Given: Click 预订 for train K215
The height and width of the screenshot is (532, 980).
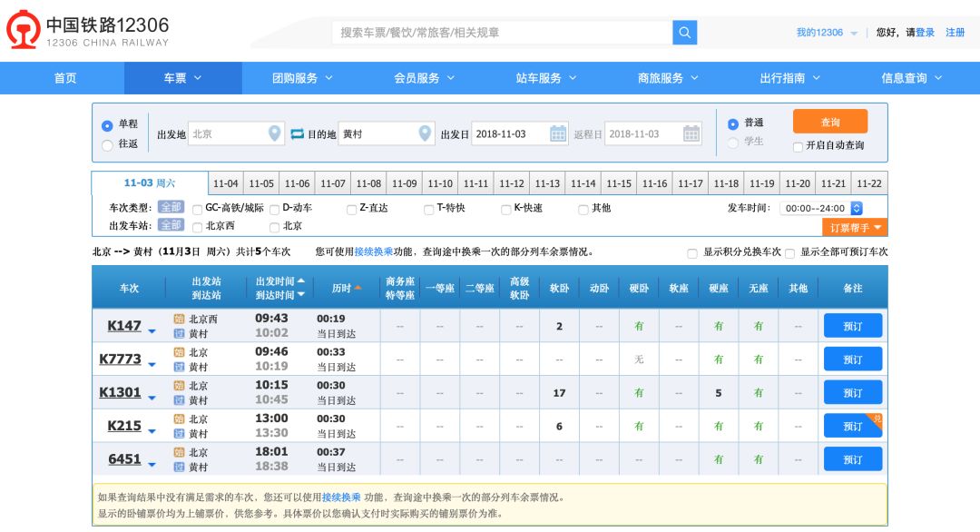Looking at the screenshot, I should point(852,425).
